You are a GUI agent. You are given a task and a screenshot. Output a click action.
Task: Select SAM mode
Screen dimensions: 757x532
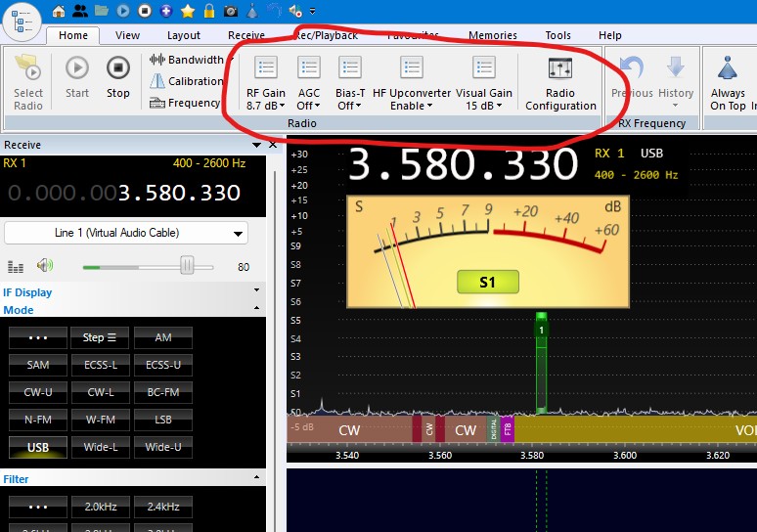point(38,365)
